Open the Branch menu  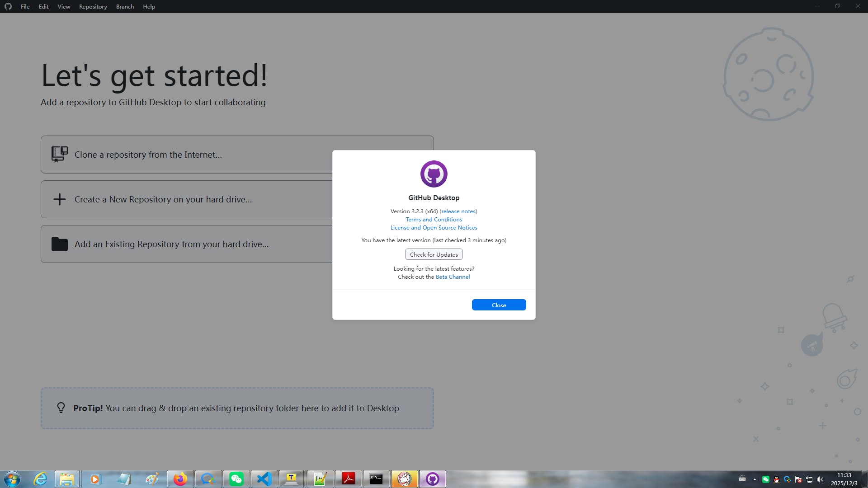coord(125,6)
